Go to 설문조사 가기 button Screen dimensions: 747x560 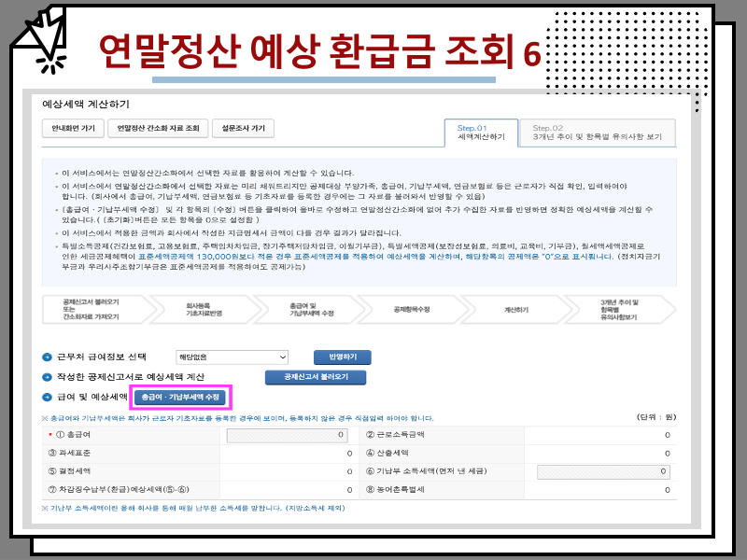(243, 128)
